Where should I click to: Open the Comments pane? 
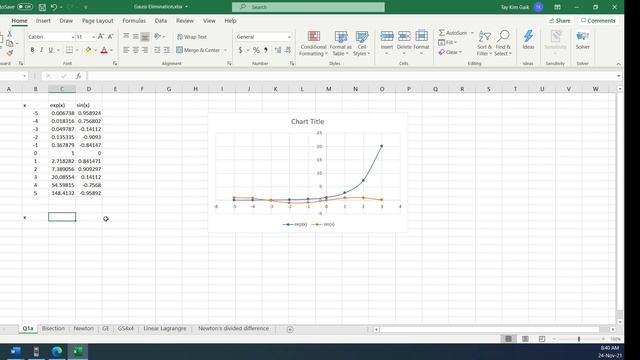598,21
